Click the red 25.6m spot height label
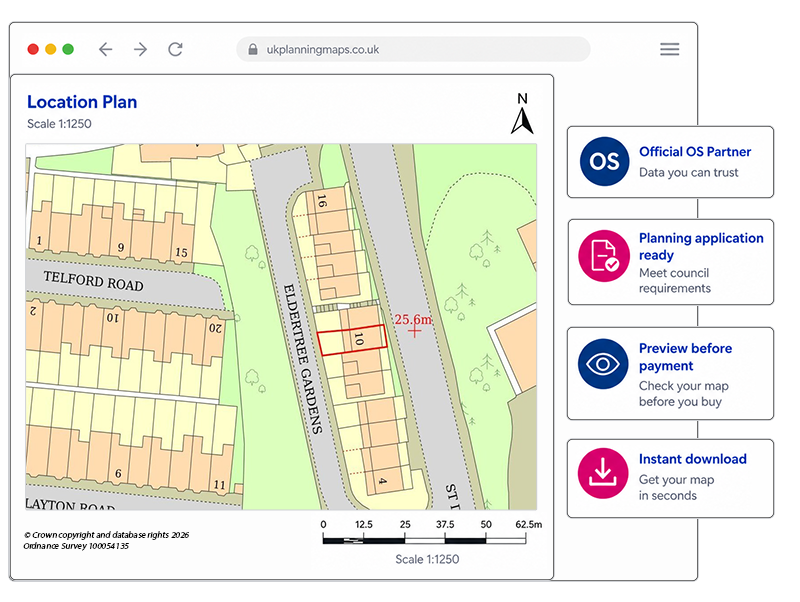800x602 pixels. coord(413,320)
